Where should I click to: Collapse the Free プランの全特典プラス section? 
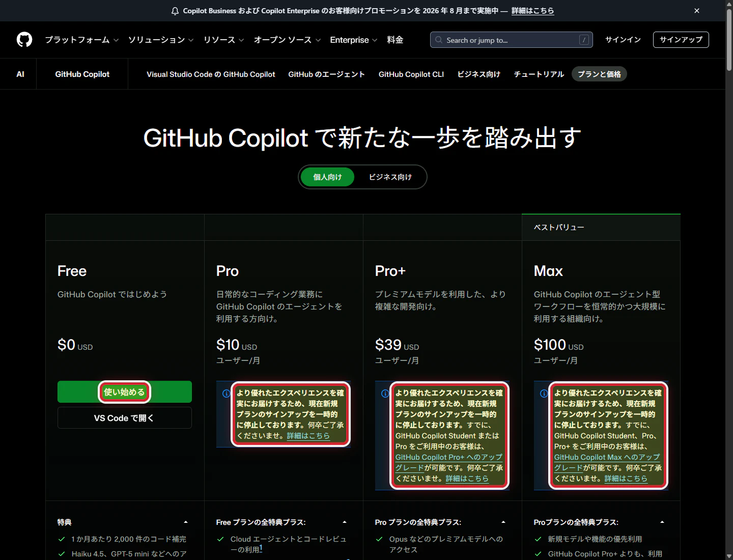pos(345,522)
